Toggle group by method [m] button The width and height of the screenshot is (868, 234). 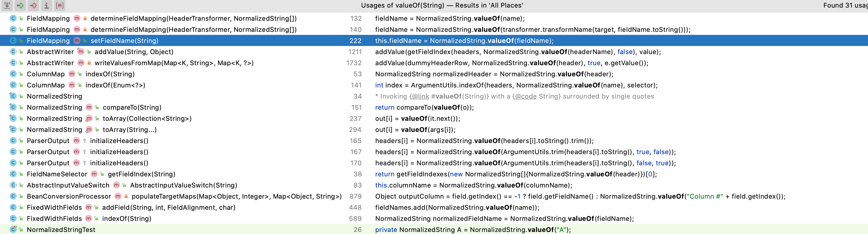[60, 5]
